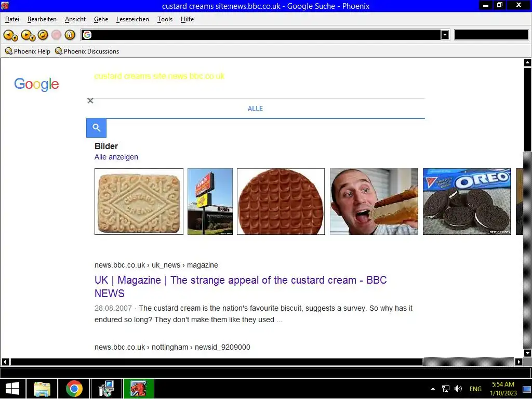The height and width of the screenshot is (399, 532).
Task: Click the roadside sign photo thumbnail
Action: [x=210, y=202]
